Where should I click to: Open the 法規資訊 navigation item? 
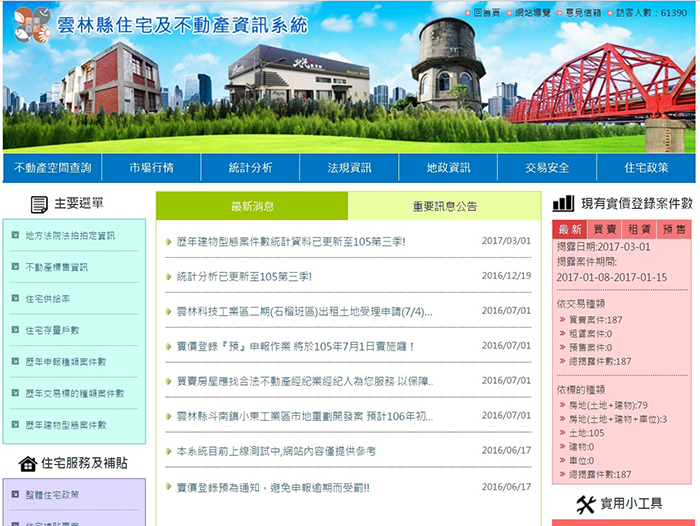[350, 168]
